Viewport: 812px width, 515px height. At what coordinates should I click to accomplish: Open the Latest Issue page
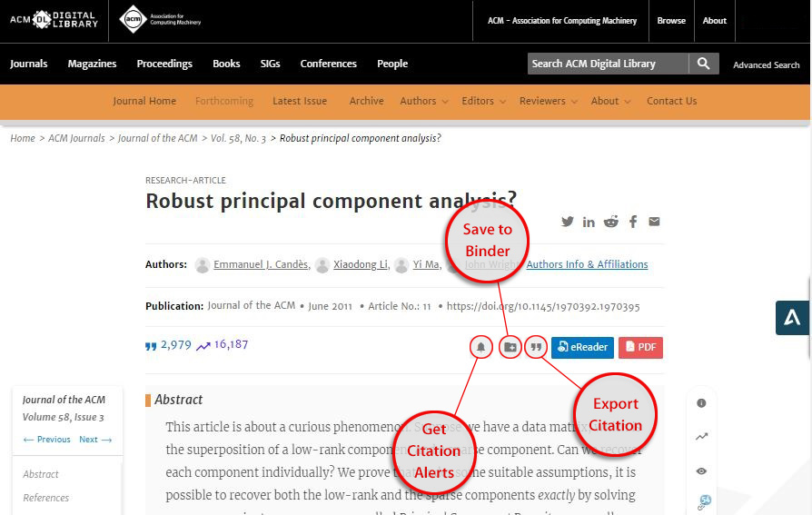300,101
